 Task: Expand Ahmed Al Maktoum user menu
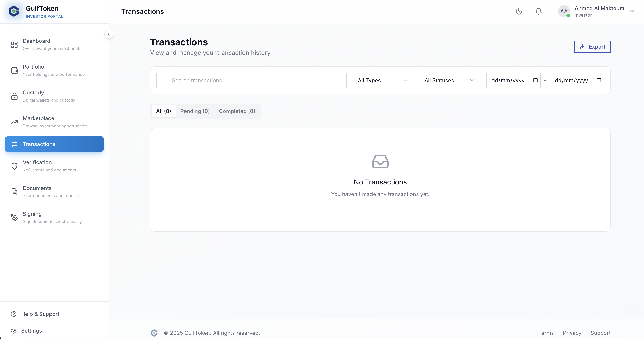pos(632,12)
